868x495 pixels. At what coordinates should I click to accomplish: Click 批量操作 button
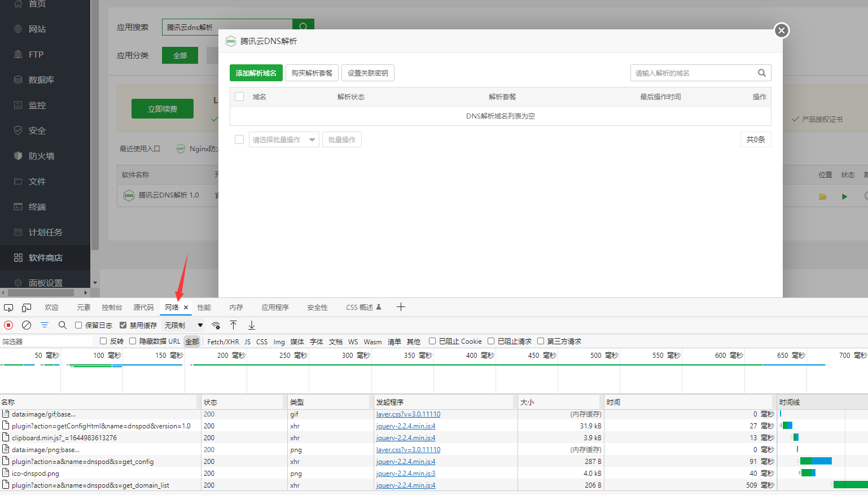(x=342, y=139)
